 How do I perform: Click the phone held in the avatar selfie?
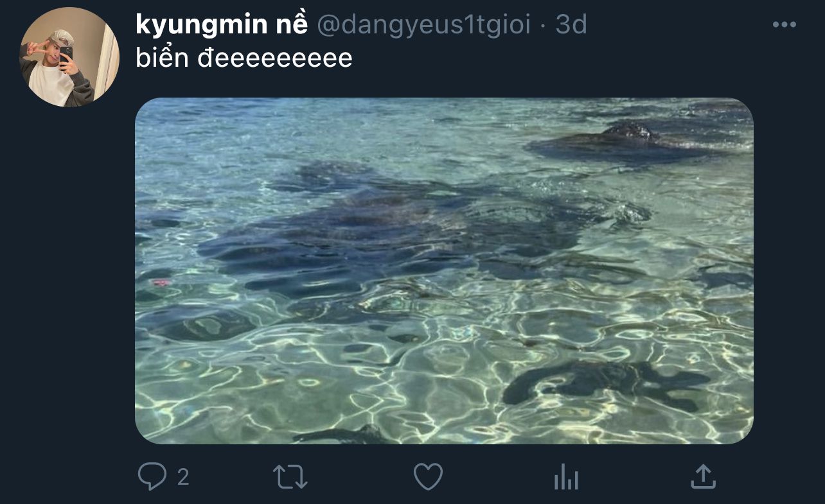point(66,55)
